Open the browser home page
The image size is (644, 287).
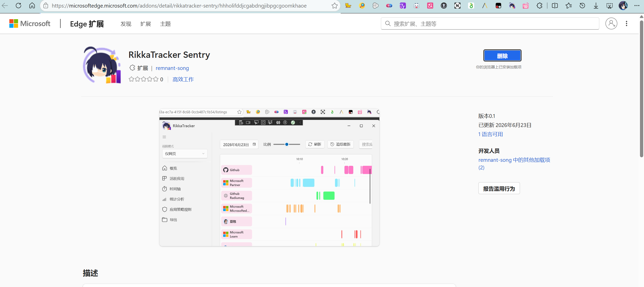(32, 6)
